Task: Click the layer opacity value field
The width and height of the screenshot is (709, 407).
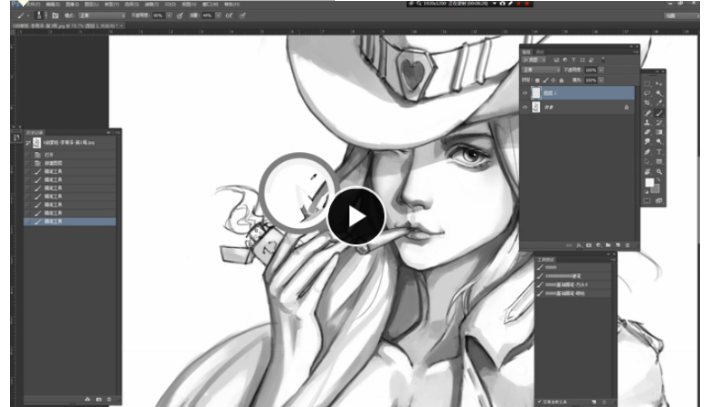Action: click(591, 70)
